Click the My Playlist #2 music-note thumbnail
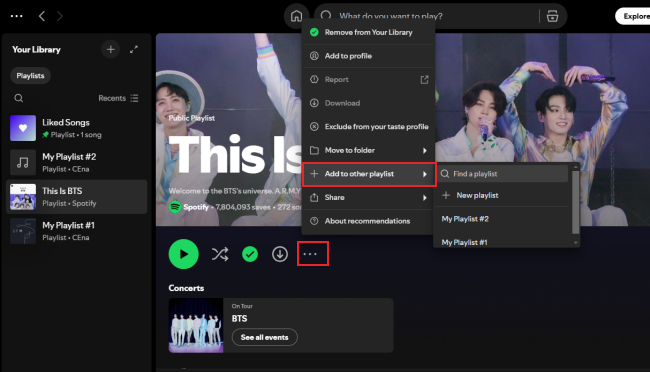Viewport: 650px width, 372px height. 23,163
